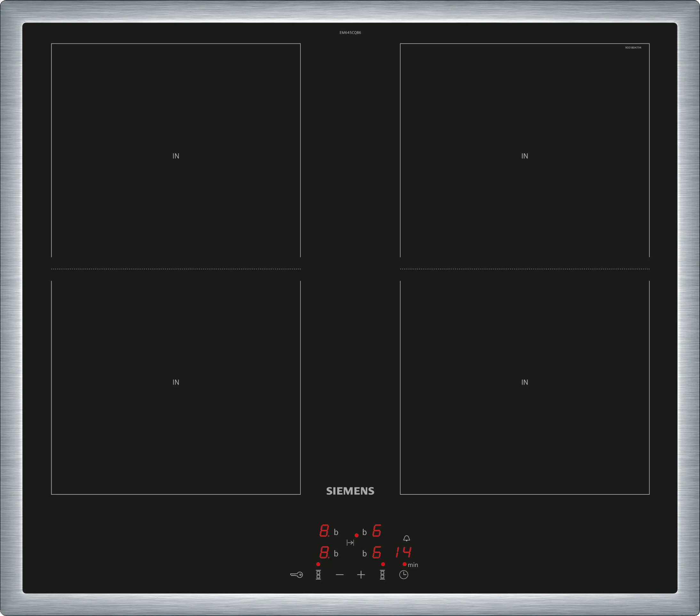The width and height of the screenshot is (700, 616).
Task: Select the rear left power display
Action: pos(324,531)
